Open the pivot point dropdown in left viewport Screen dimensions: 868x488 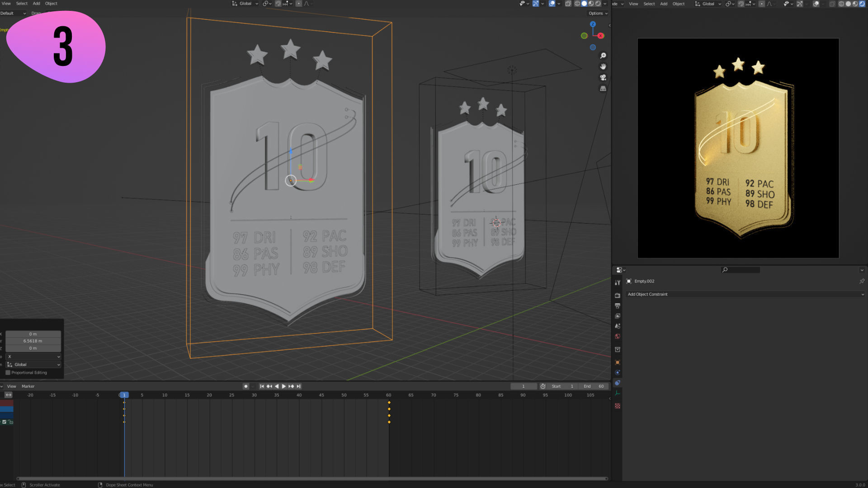[x=267, y=4]
